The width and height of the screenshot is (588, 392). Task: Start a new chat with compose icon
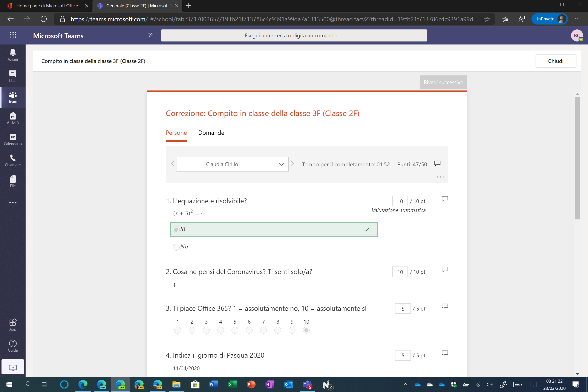[x=150, y=35]
